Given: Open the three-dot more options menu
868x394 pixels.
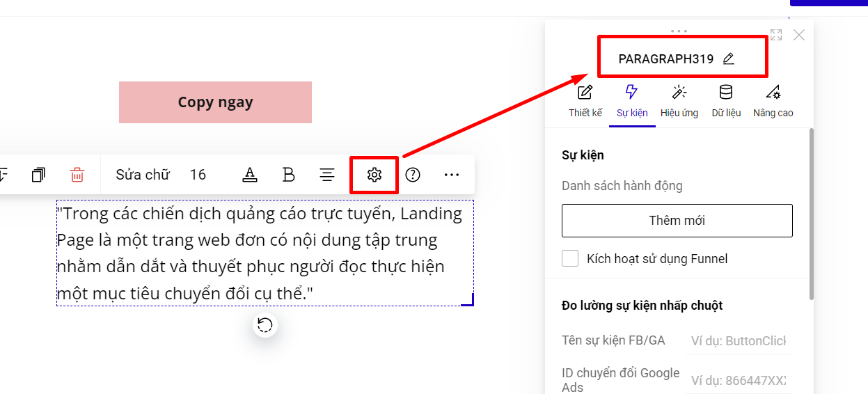Looking at the screenshot, I should 452,175.
